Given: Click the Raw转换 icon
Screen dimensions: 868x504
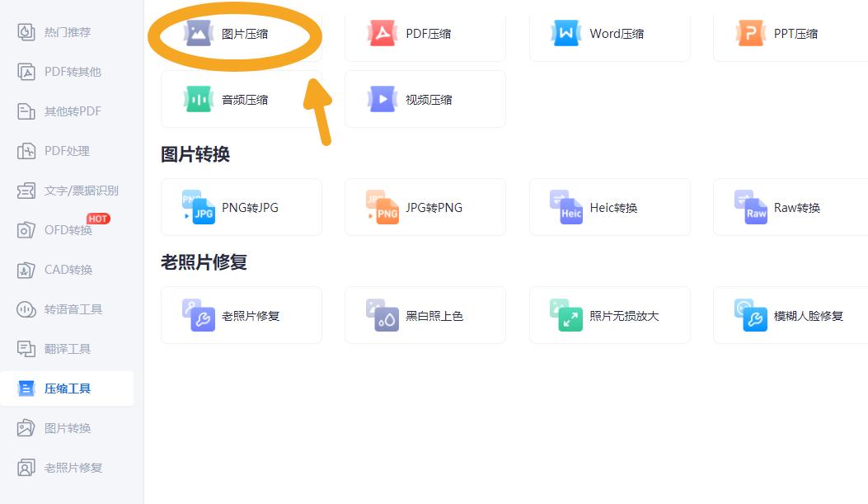Looking at the screenshot, I should click(750, 208).
